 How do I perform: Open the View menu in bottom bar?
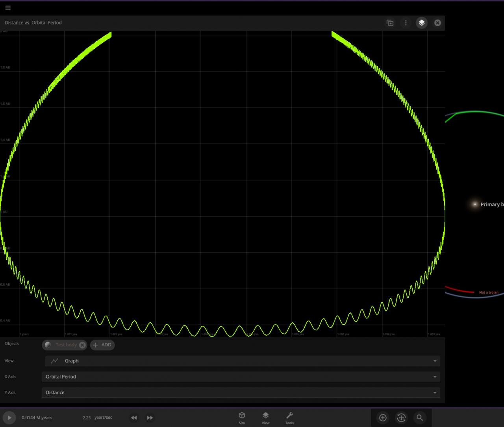coord(266,418)
